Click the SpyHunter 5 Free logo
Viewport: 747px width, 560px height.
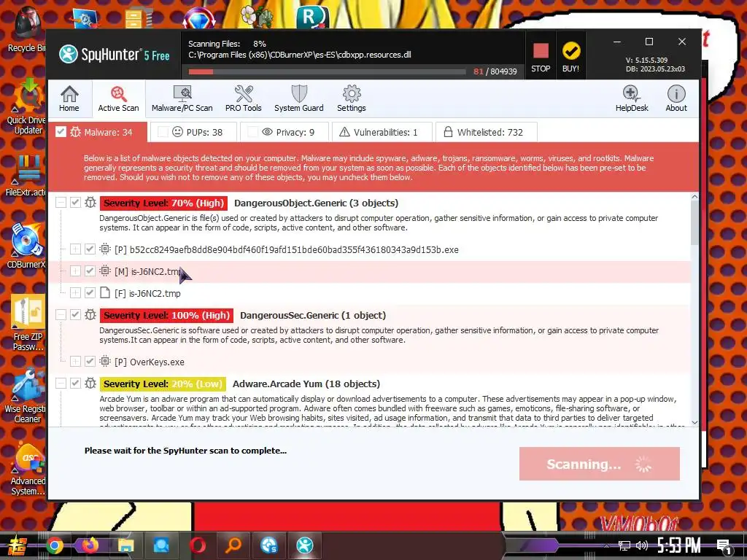[115, 54]
